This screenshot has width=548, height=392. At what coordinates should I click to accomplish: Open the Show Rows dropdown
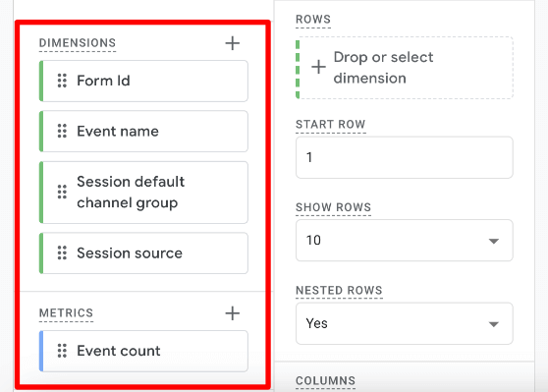tap(405, 241)
